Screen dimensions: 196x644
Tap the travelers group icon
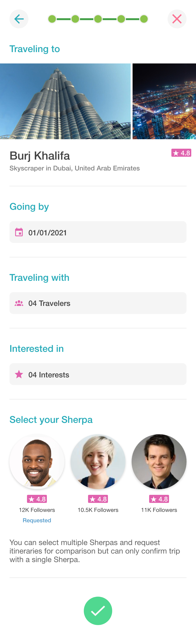pyautogui.click(x=19, y=303)
